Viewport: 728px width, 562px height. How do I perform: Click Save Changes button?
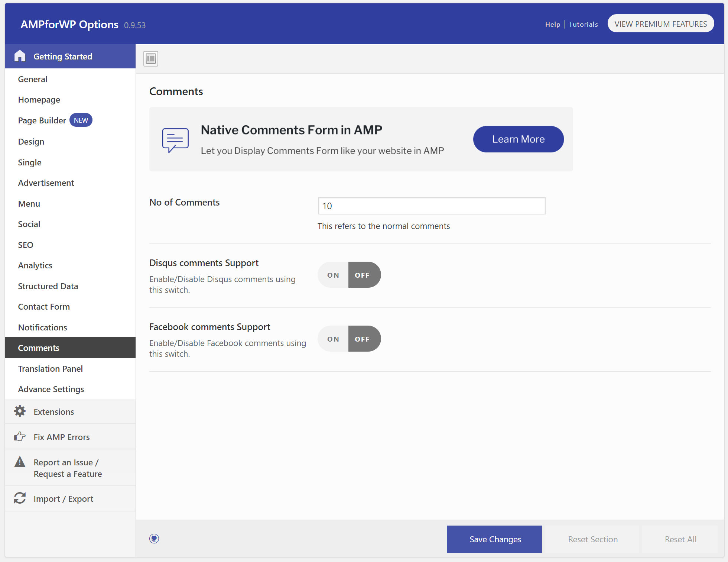coord(495,539)
